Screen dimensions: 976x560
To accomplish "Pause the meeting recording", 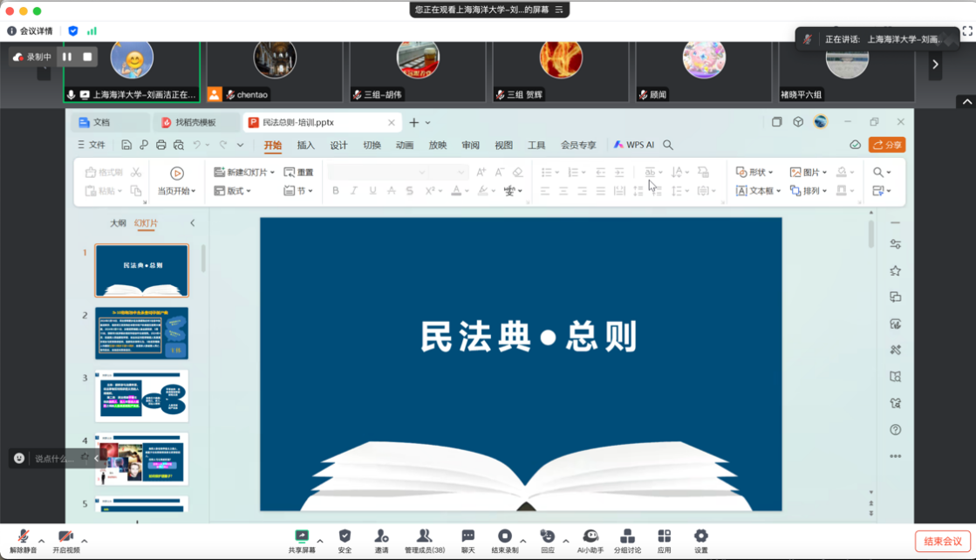I will click(x=67, y=57).
